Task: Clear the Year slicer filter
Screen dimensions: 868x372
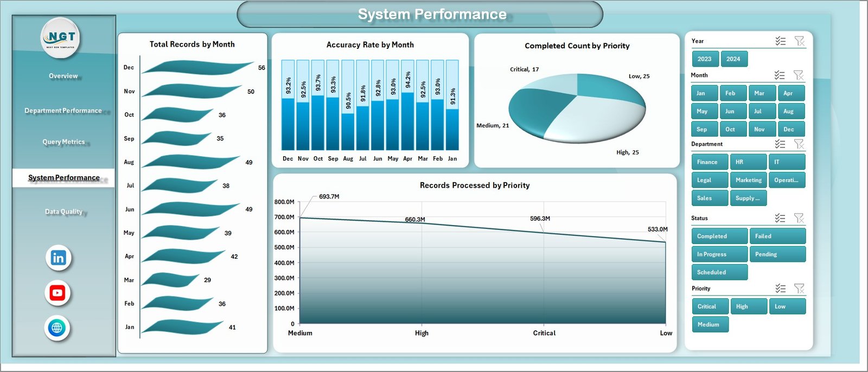Action: tap(799, 41)
